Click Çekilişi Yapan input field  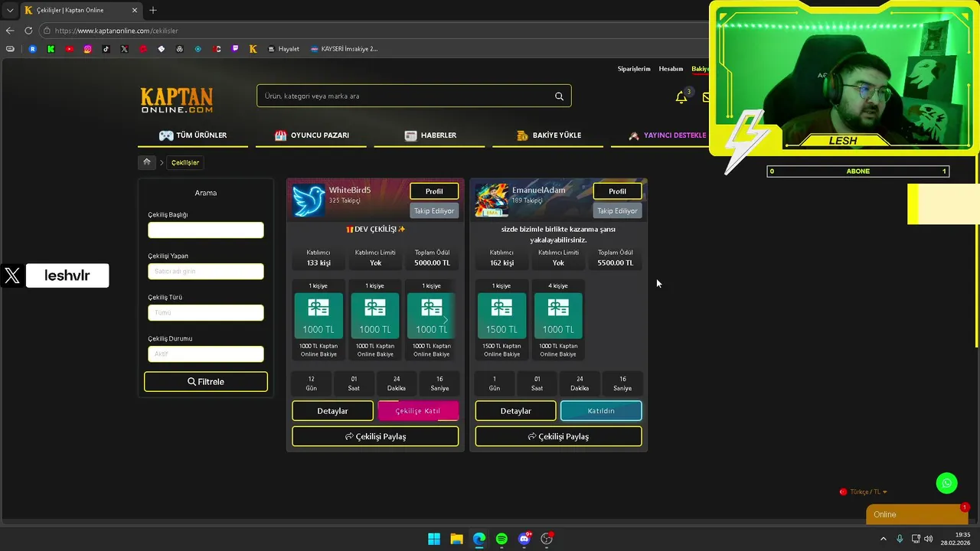pyautogui.click(x=206, y=271)
